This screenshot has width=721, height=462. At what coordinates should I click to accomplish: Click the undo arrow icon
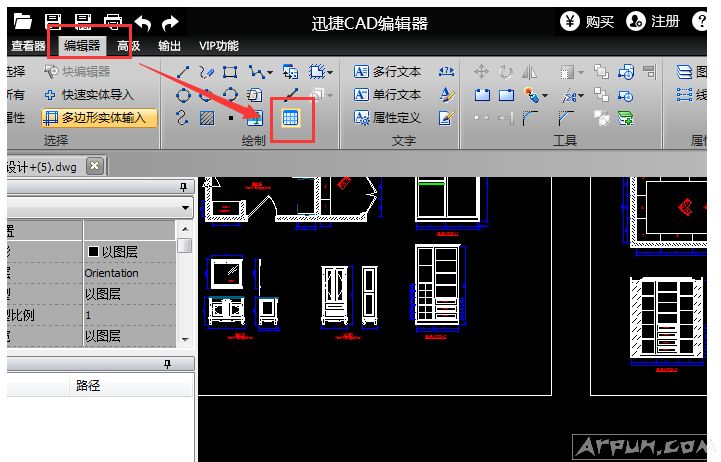[x=143, y=21]
